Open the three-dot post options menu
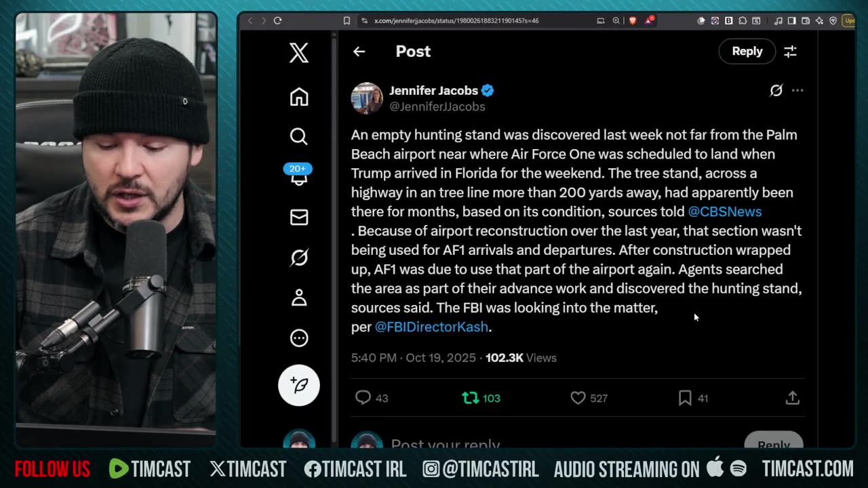Viewport: 868px width, 488px height. pyautogui.click(x=797, y=90)
